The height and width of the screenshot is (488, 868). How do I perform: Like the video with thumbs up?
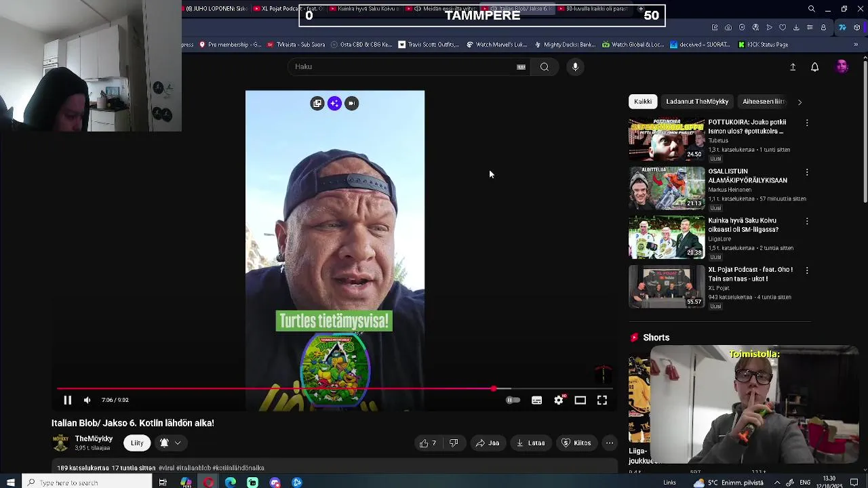[x=428, y=443]
